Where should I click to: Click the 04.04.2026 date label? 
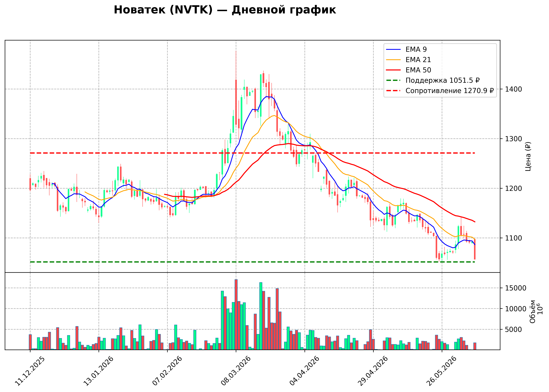tap(304, 371)
